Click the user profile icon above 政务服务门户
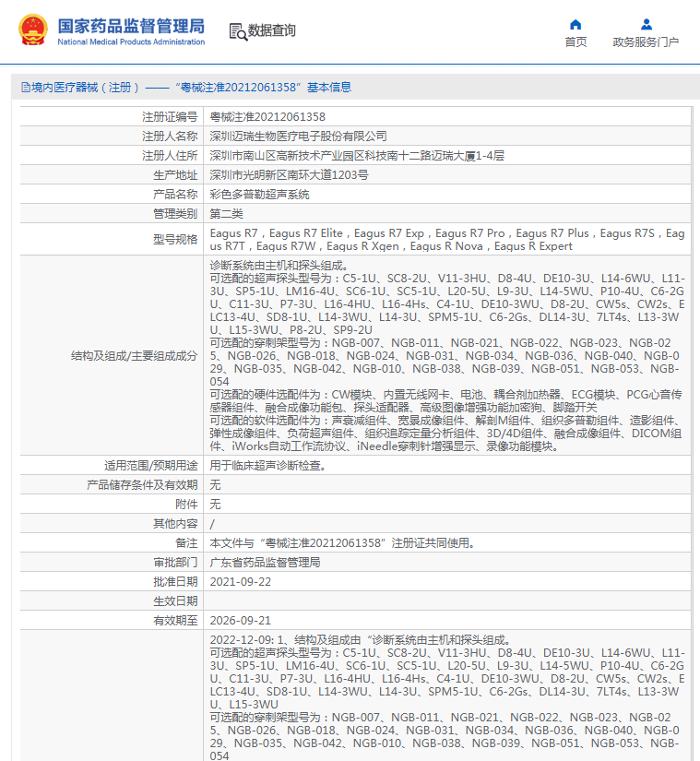This screenshot has height=761, width=700. pyautogui.click(x=646, y=24)
